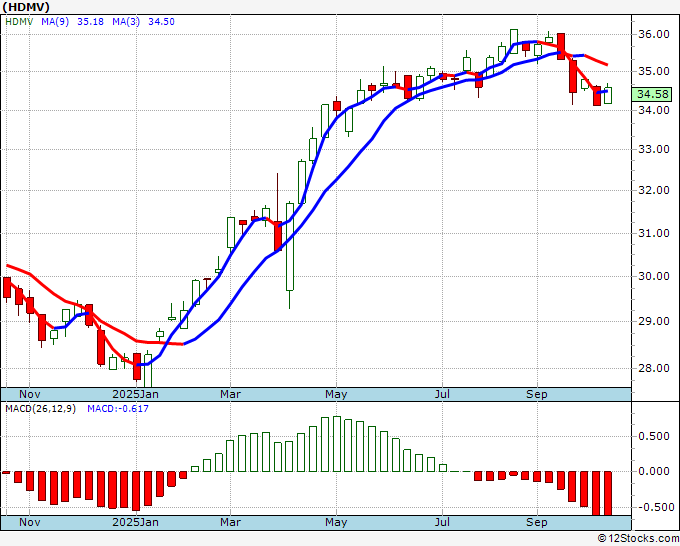Click the 35.00 price axis label

tap(654, 71)
